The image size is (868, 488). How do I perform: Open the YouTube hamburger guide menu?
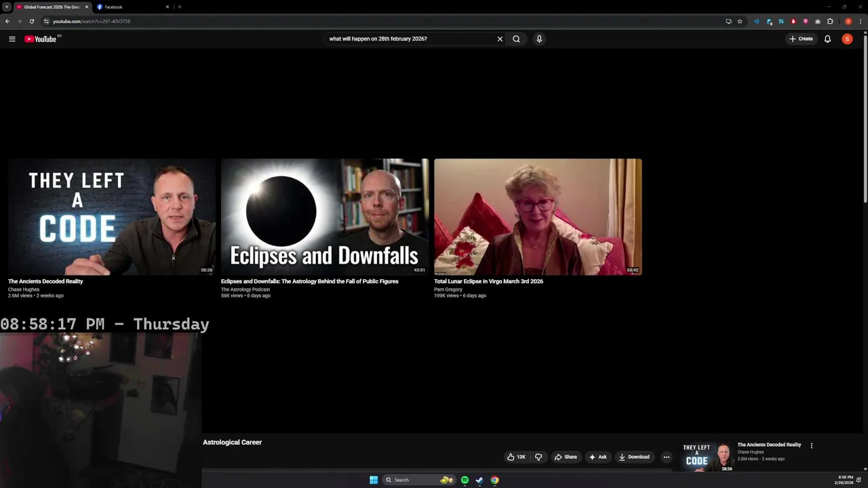click(x=12, y=39)
